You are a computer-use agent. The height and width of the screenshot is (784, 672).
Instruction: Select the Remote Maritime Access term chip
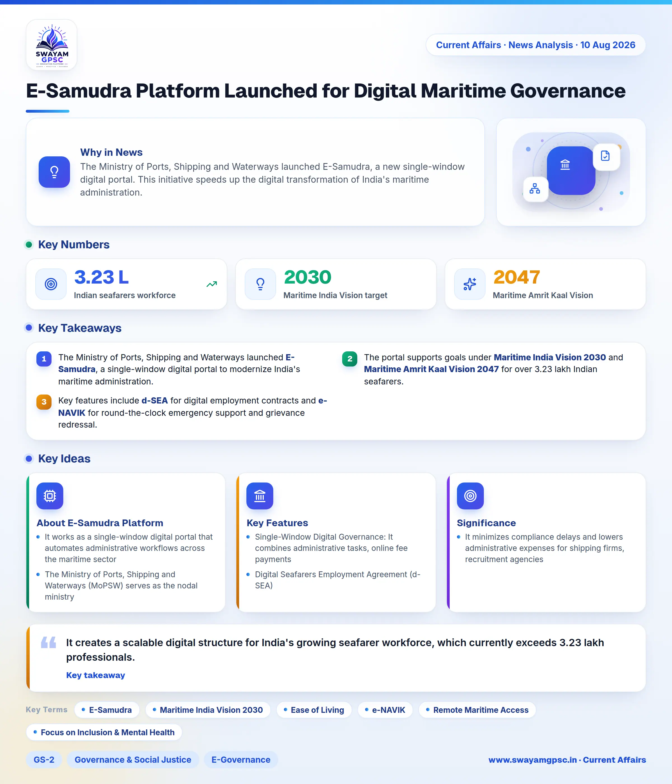click(478, 710)
